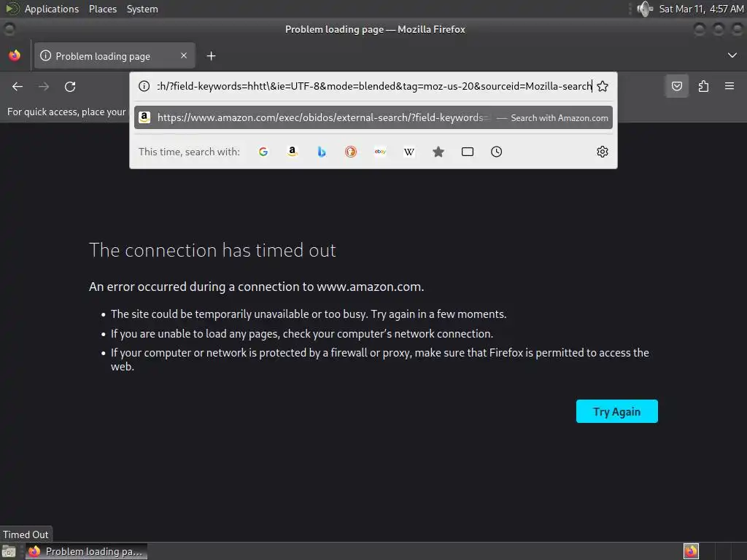This screenshot has width=747, height=560.
Task: Search this time with Wikipedia
Action: tap(409, 152)
